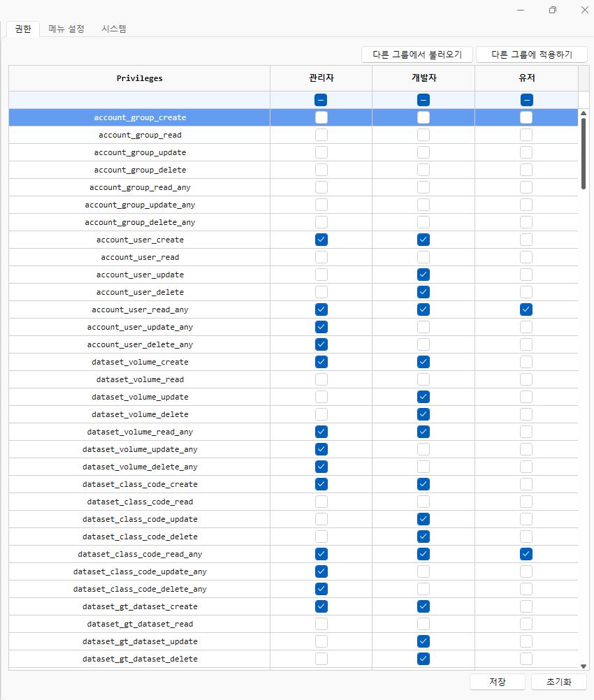Toggle the 개발자 column select-all checkbox
594x700 pixels.
pos(423,100)
